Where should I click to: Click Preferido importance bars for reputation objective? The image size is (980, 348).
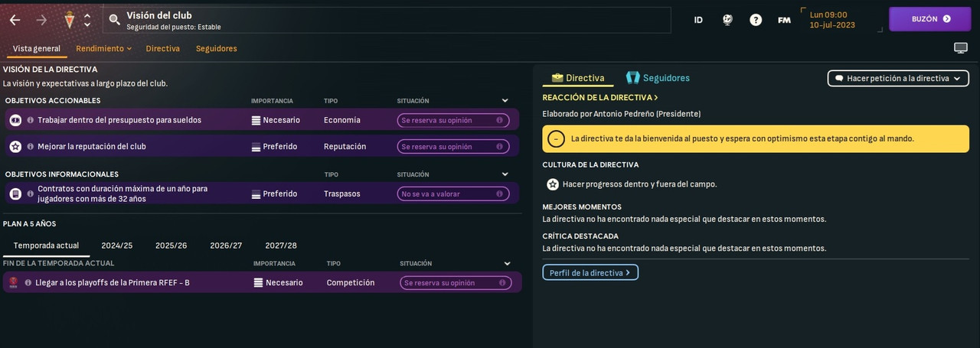256,146
